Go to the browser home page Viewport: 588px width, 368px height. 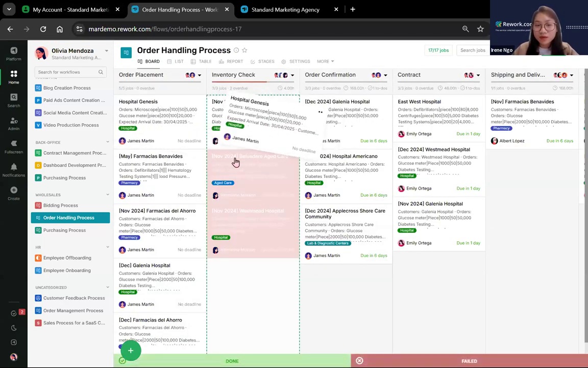point(60,29)
